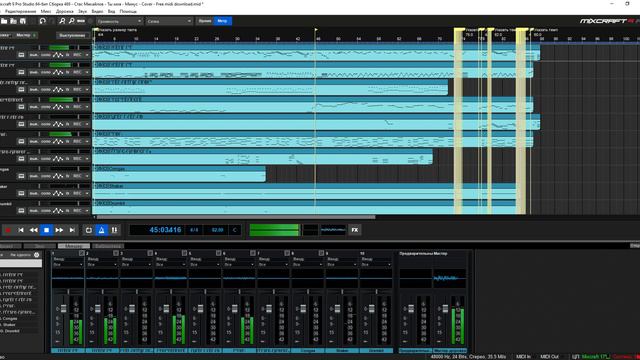The width and height of the screenshot is (640, 360).
Task: Open input dropdown on mixer channel 1
Action: (68, 264)
